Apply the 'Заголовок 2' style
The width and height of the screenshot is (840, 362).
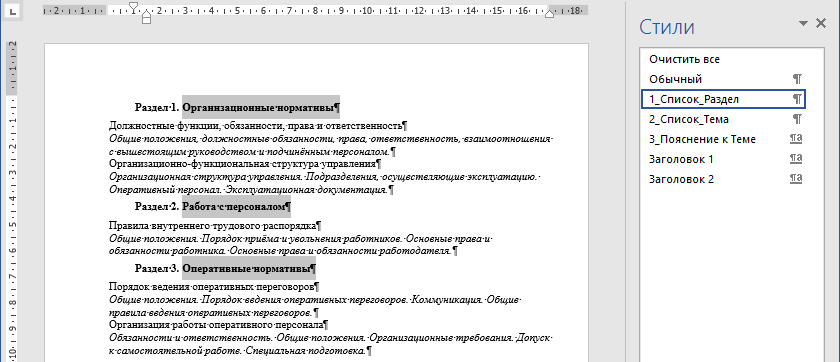pyautogui.click(x=723, y=179)
